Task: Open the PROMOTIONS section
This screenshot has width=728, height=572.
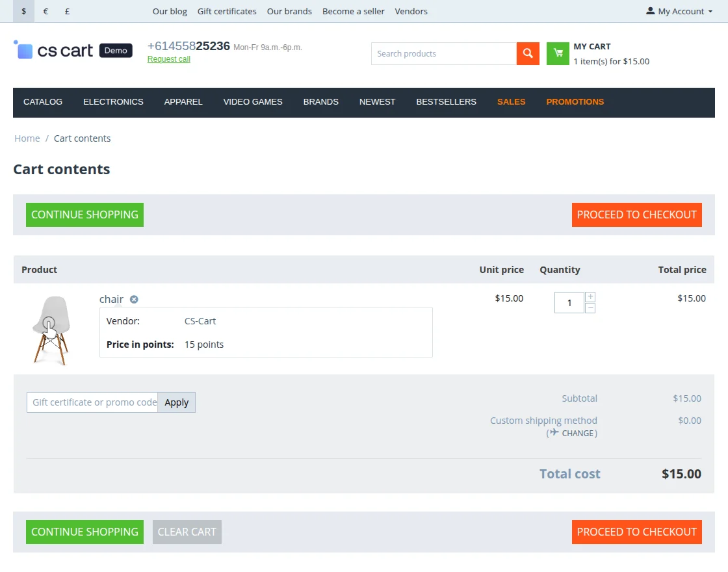Action: 575,102
